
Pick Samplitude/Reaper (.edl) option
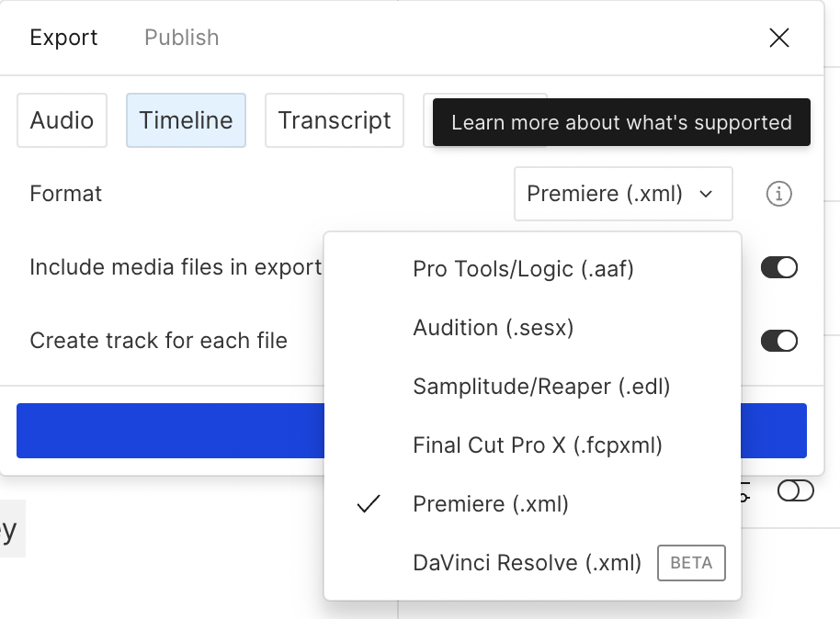[x=541, y=387]
